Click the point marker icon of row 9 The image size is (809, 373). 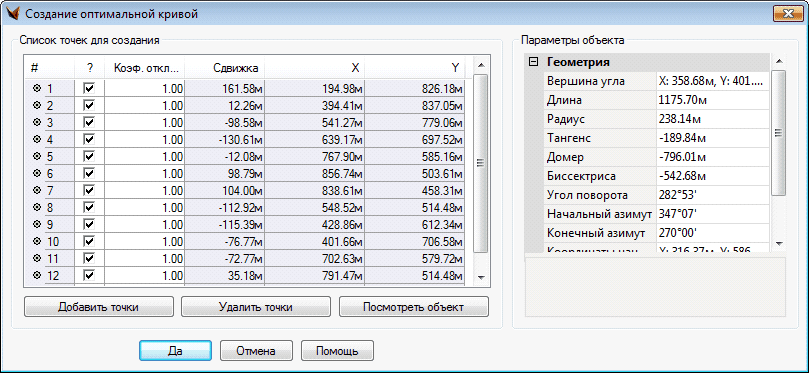pyautogui.click(x=37, y=223)
